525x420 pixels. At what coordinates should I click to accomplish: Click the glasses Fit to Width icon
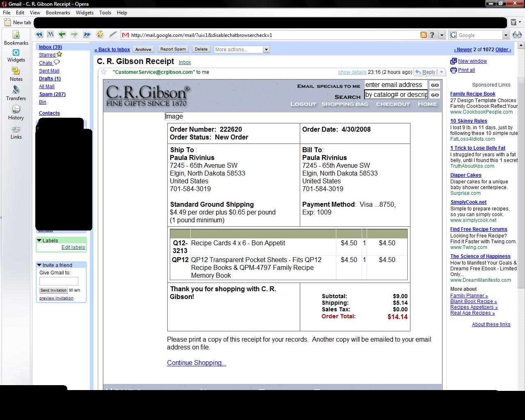[x=517, y=35]
